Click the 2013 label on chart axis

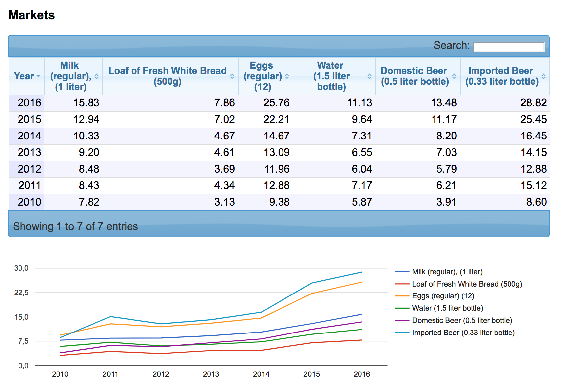[x=211, y=374]
